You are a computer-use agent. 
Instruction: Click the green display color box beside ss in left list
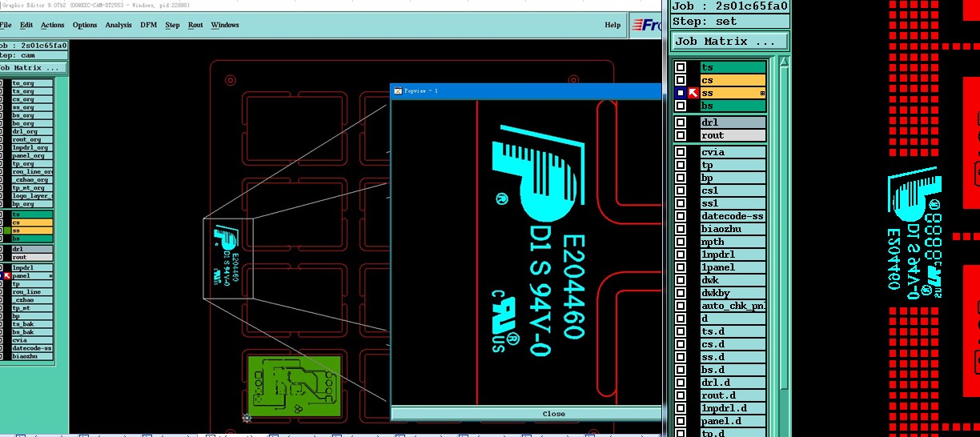(7, 231)
